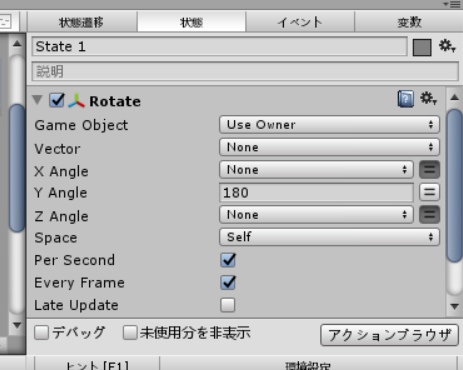Click the Every Frame label
This screenshot has width=463, height=370.
80,283
